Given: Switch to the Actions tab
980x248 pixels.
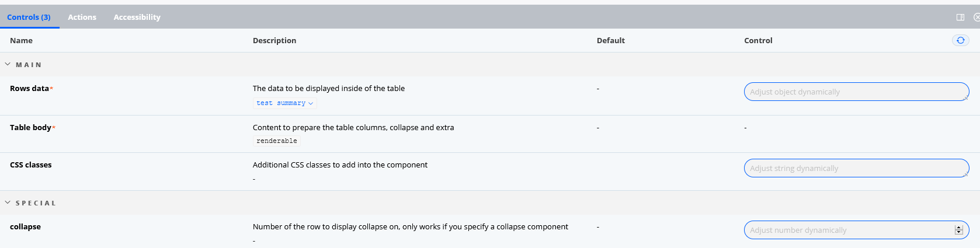Looking at the screenshot, I should coord(82,18).
